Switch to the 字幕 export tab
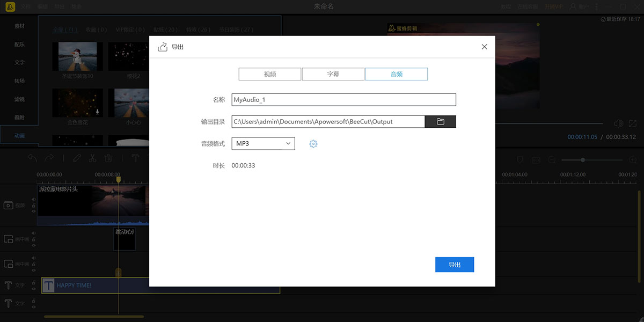 333,75
